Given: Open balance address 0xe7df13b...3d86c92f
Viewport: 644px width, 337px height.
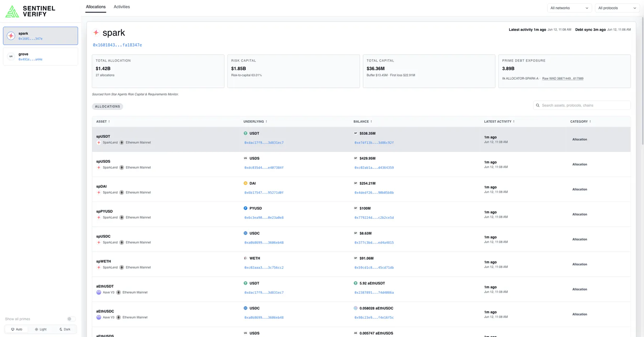Looking at the screenshot, I should pos(374,143).
